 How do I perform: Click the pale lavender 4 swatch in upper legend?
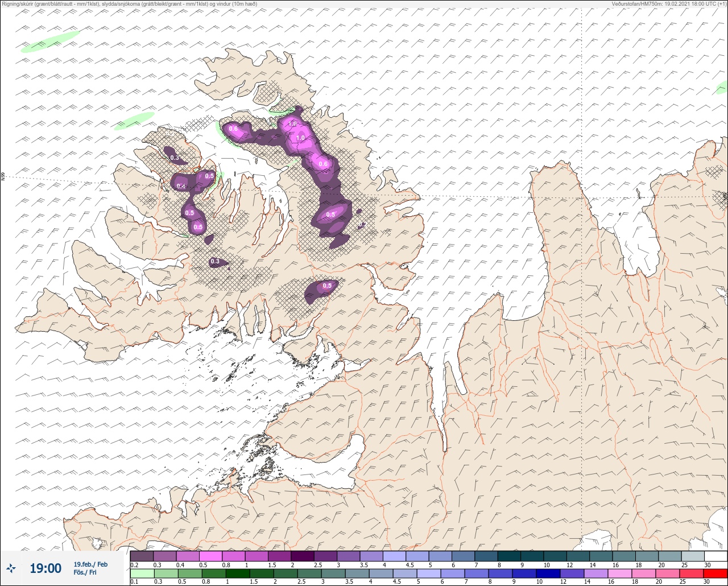[394, 556]
